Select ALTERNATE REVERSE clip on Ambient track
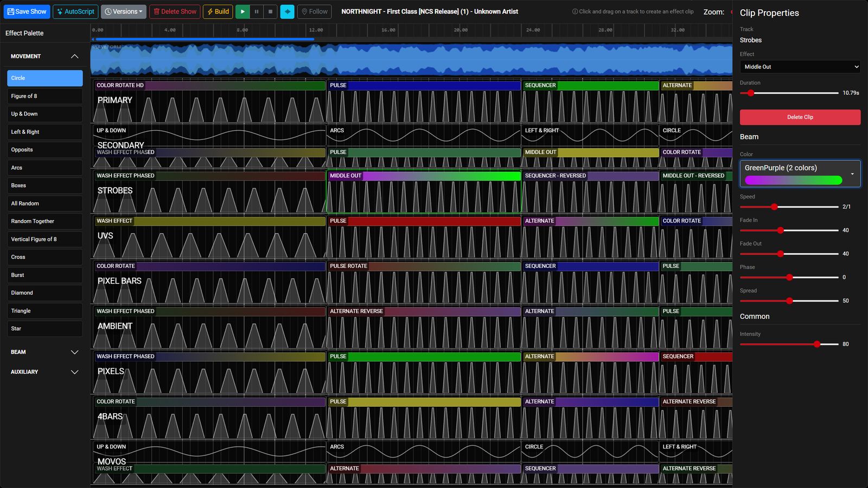Image resolution: width=868 pixels, height=488 pixels. (x=424, y=327)
